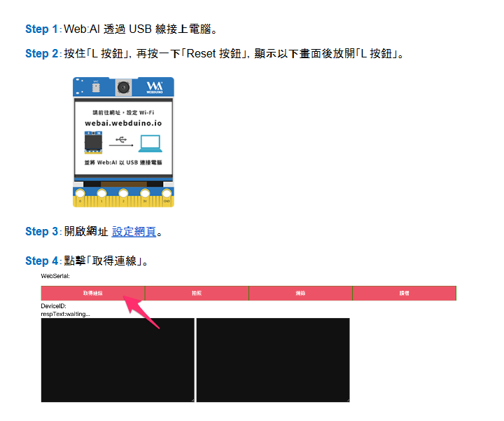Click pin 0 on the board's gold edge
The image size is (504, 421).
point(80,193)
